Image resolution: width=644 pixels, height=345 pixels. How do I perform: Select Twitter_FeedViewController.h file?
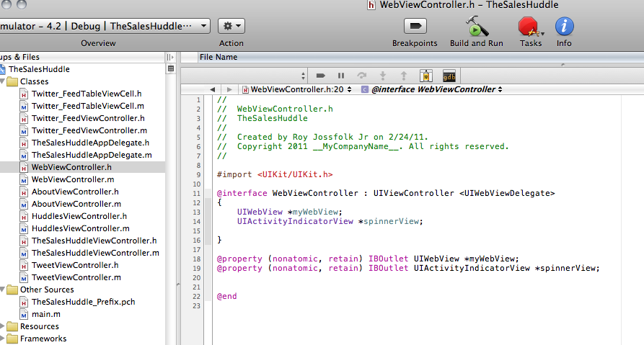click(88, 119)
